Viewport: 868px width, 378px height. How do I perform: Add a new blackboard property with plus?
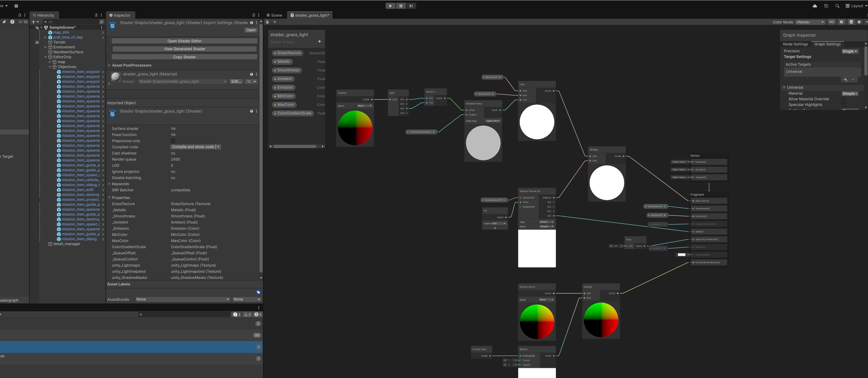pyautogui.click(x=319, y=42)
